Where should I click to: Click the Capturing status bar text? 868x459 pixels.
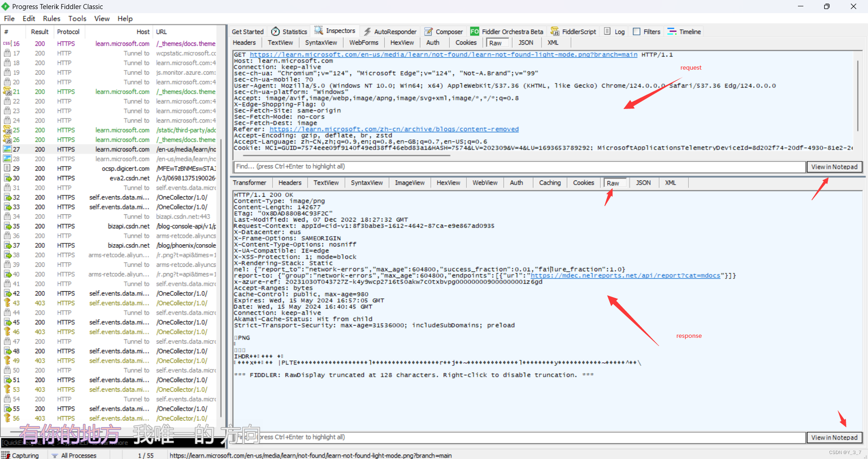click(x=25, y=455)
